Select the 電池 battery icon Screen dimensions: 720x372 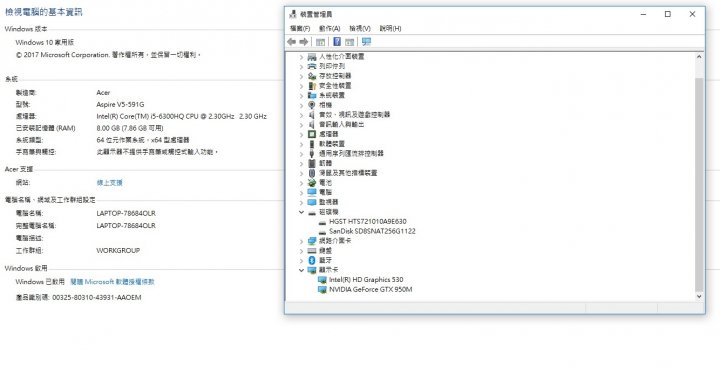(x=312, y=182)
